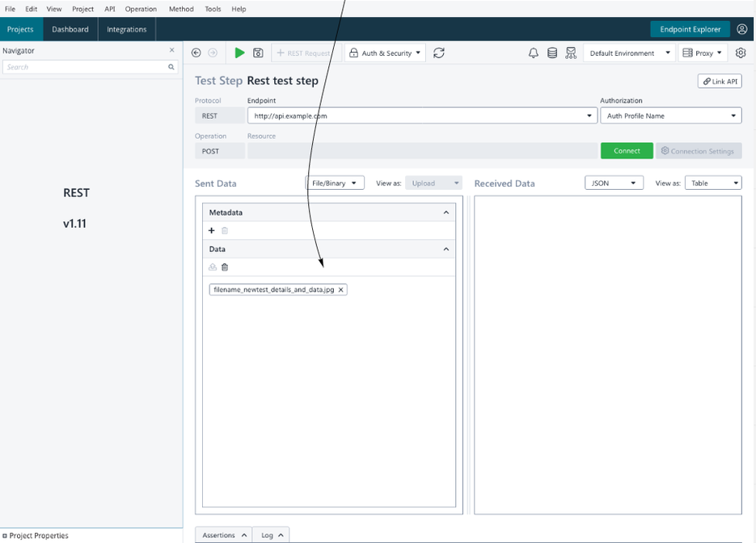Image resolution: width=756 pixels, height=543 pixels.
Task: Click the Navigator search field
Action: [x=85, y=67]
